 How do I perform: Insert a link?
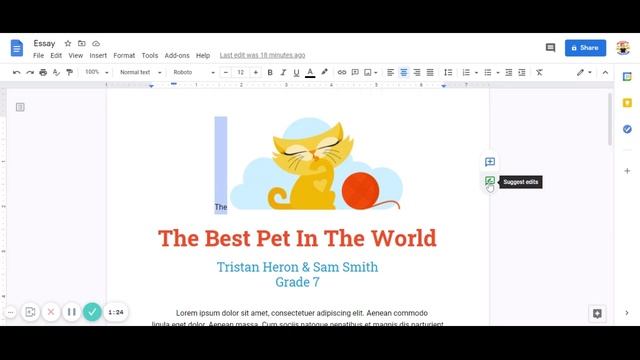coord(342,72)
